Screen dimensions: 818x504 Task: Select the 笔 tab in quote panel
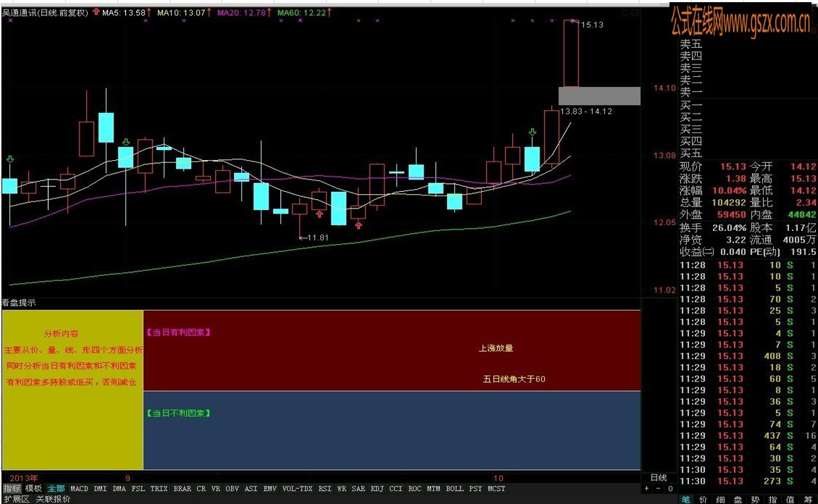[x=685, y=500]
